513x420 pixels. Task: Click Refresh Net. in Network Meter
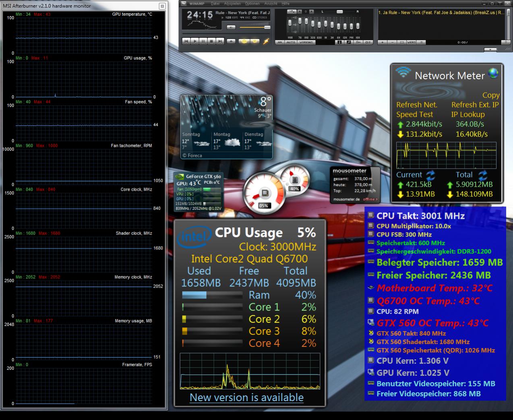[416, 105]
